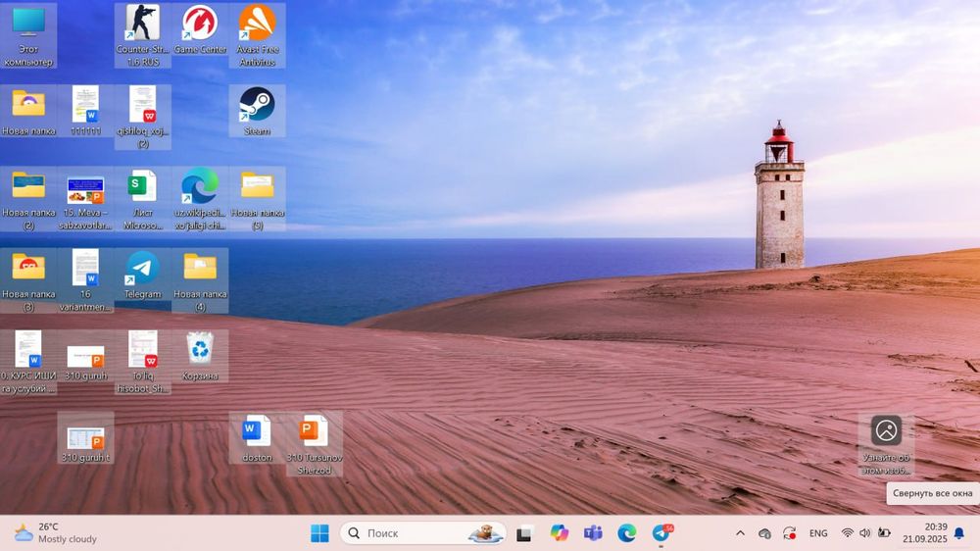Screen dimensions: 980x551
Task: Open Copilot from the taskbar
Action: (x=560, y=533)
